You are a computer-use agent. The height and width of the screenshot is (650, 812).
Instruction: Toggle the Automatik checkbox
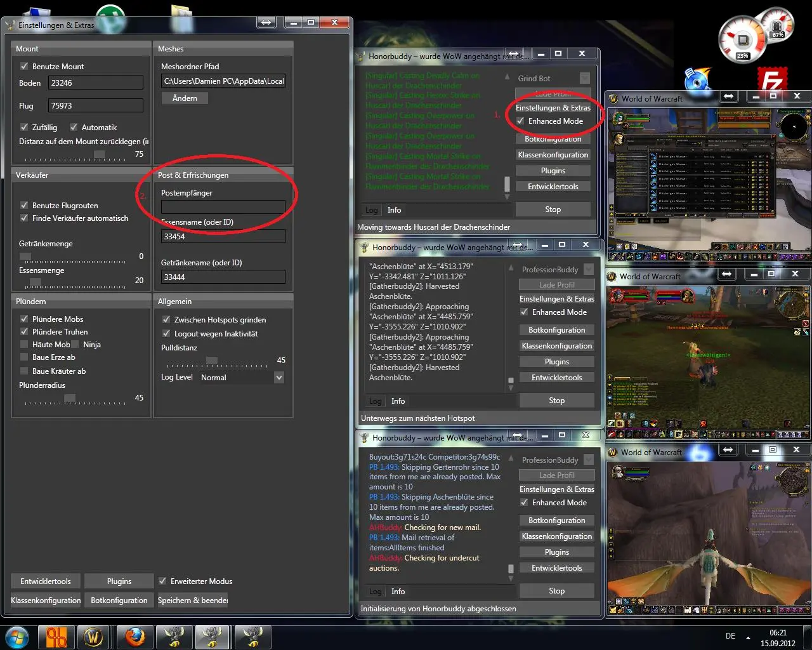pos(74,127)
